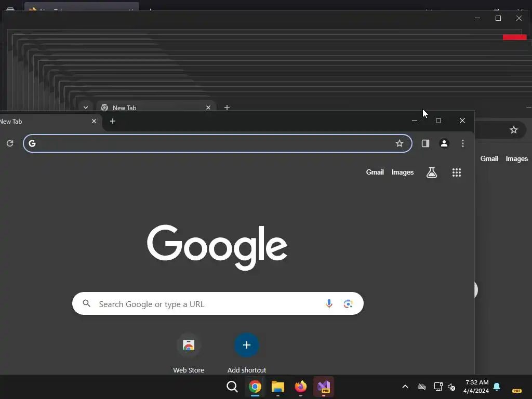Image resolution: width=532 pixels, height=399 pixels.
Task: Open Gmail link in the front window
Action: [x=375, y=172]
